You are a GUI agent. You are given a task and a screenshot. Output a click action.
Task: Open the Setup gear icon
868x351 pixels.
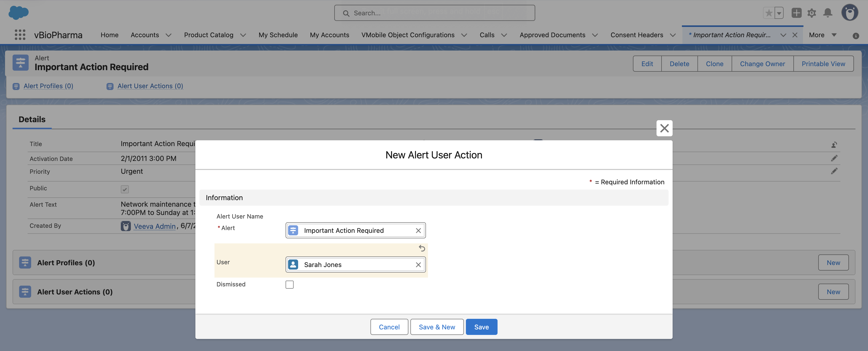coord(811,13)
